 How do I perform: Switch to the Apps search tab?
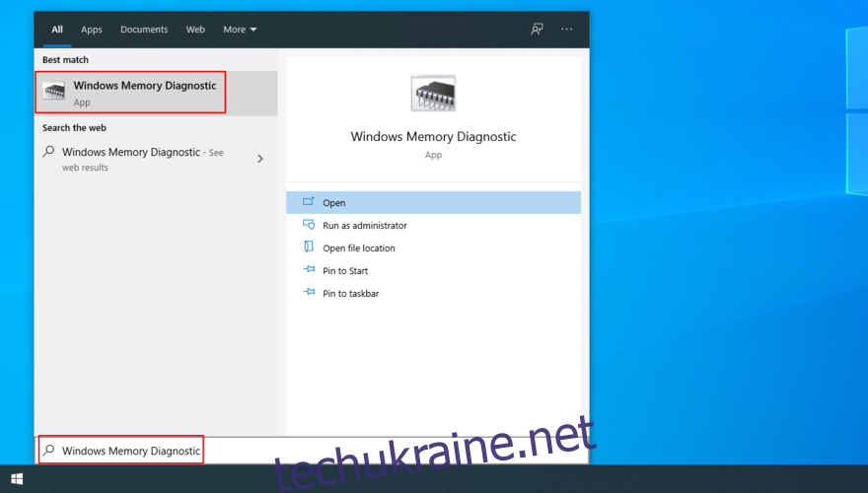tap(92, 30)
